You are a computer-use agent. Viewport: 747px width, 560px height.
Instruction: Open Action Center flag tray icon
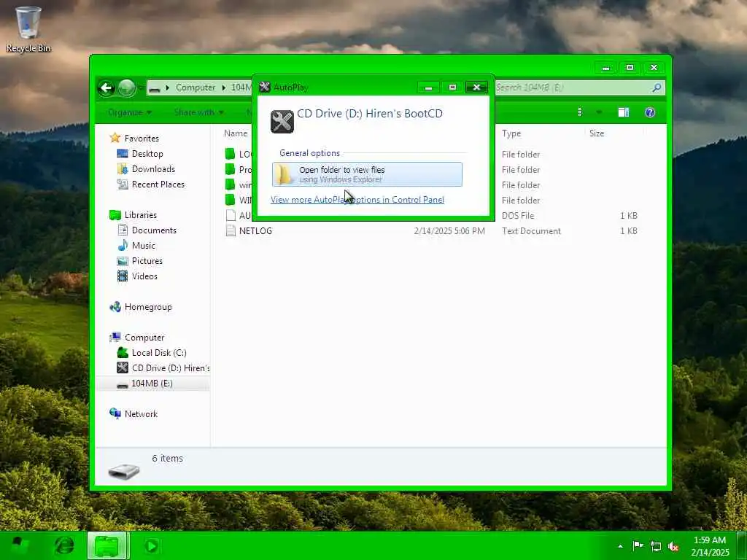pos(638,546)
